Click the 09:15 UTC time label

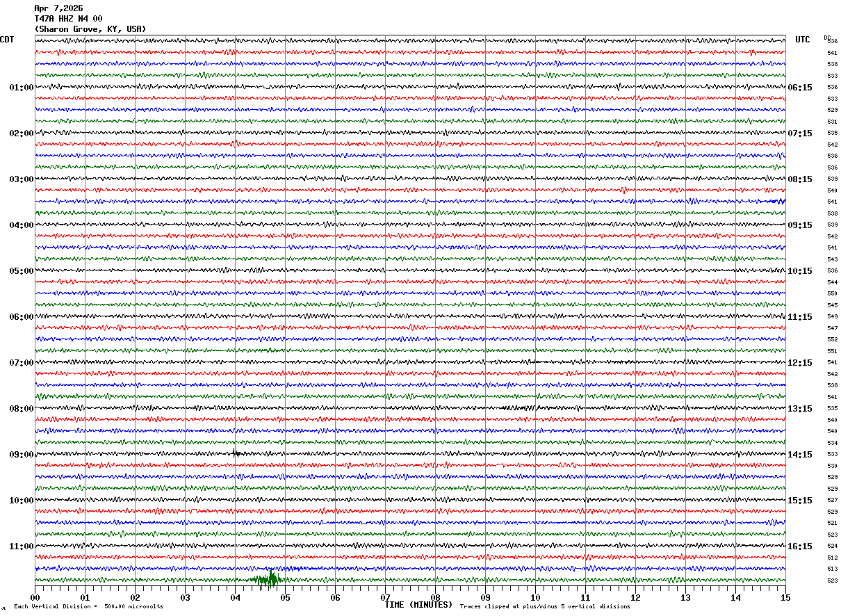[x=799, y=225]
